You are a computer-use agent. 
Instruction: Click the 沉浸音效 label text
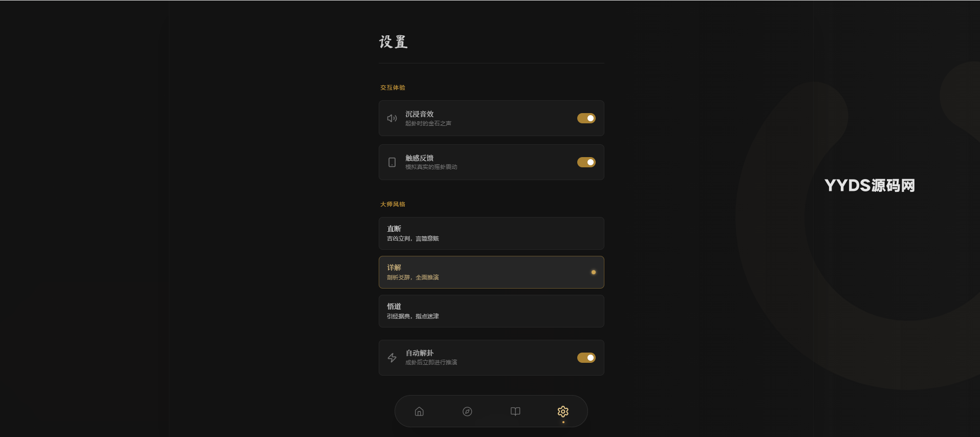point(420,114)
